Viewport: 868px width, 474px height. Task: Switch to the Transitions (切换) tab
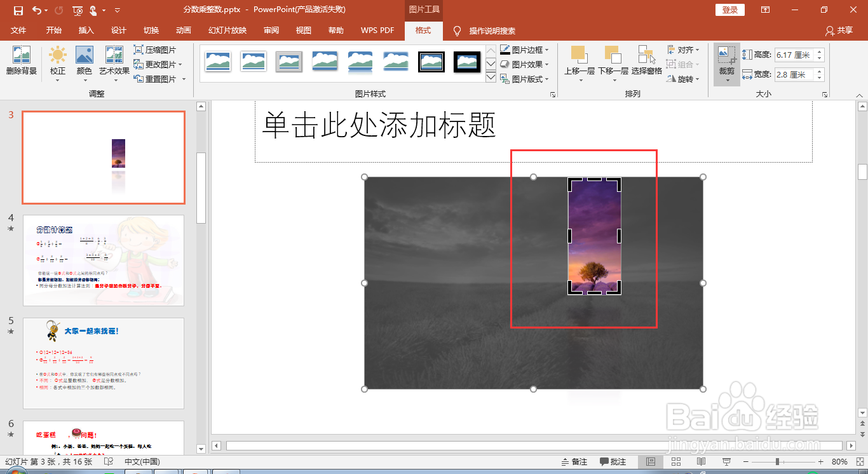coord(151,30)
